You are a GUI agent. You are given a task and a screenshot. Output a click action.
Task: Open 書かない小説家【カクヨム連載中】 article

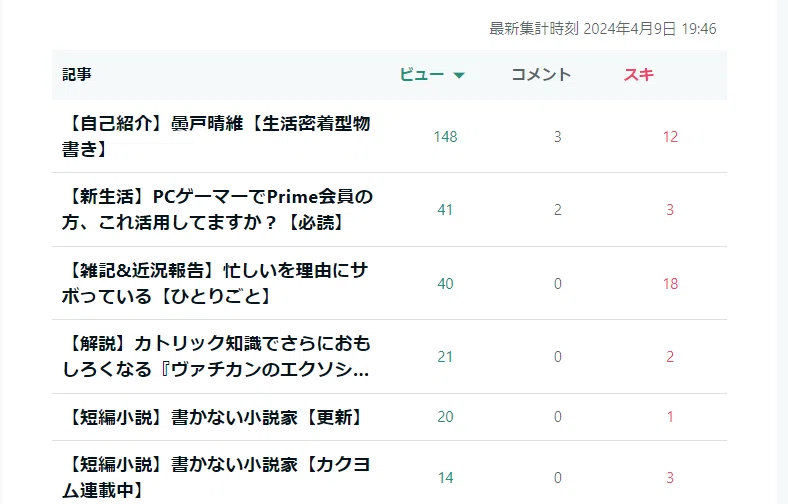[x=216, y=477]
